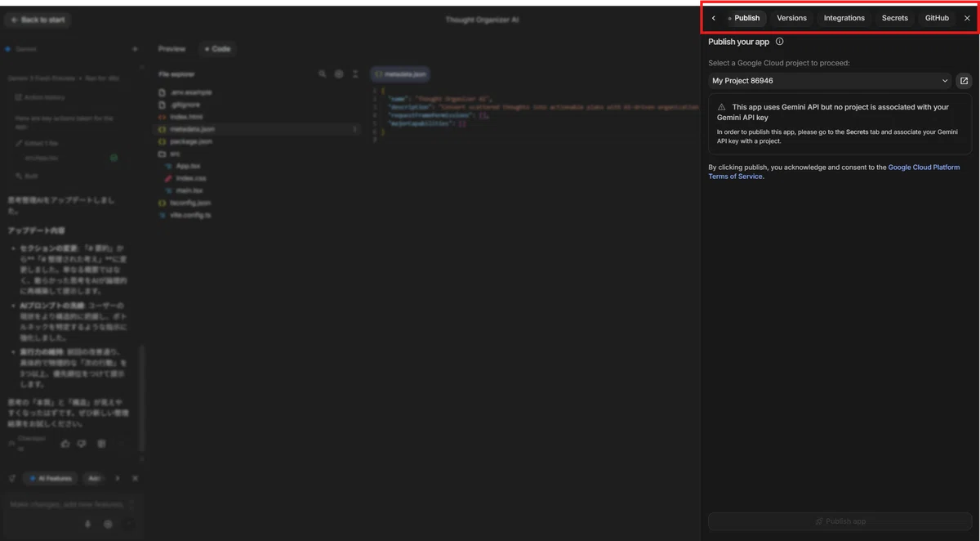980x541 pixels.
Task: Show next suggestion chips with the arrow
Action: (x=118, y=478)
